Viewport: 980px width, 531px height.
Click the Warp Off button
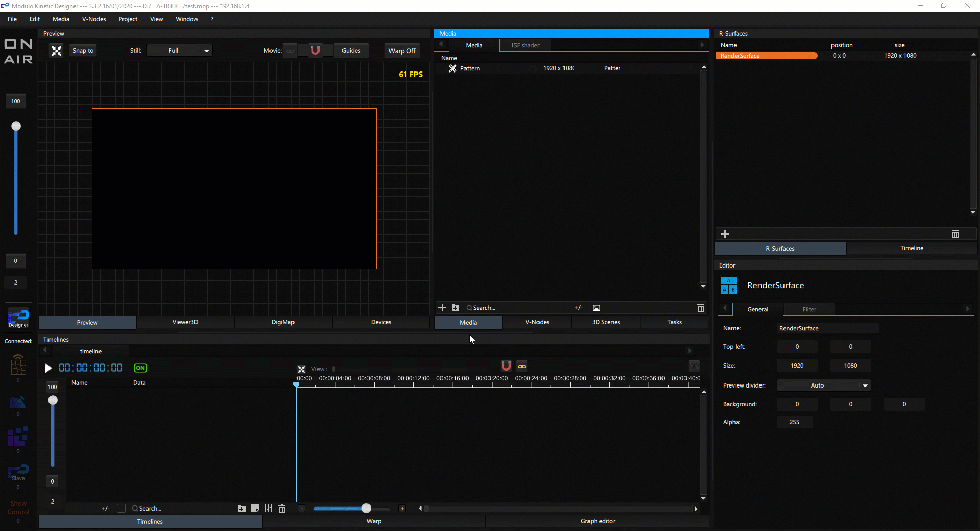[x=402, y=51]
